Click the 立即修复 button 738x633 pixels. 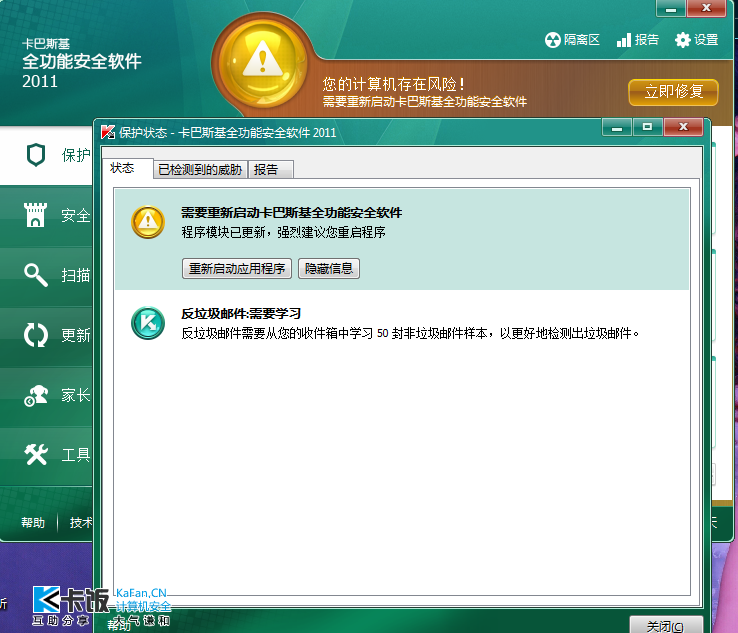click(x=674, y=92)
